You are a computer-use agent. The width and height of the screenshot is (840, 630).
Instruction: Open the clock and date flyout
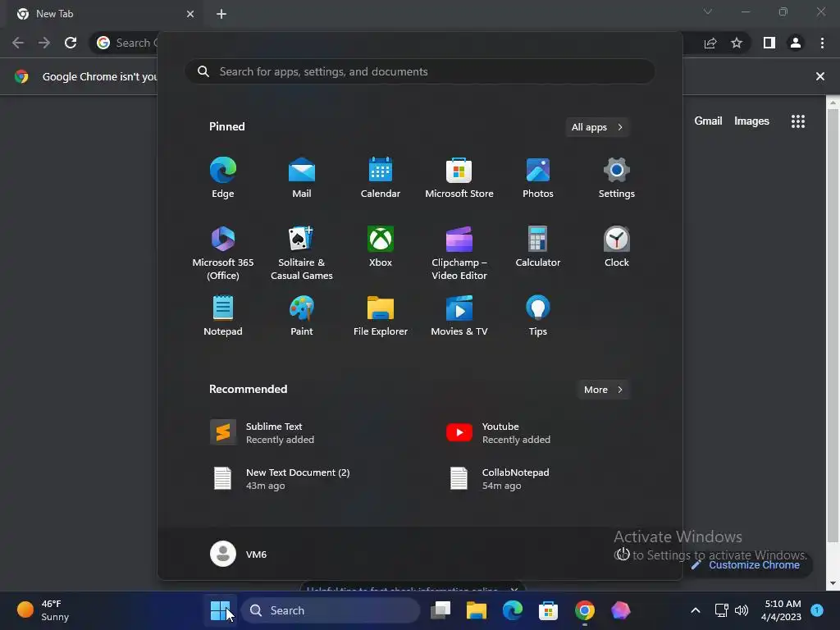click(781, 610)
